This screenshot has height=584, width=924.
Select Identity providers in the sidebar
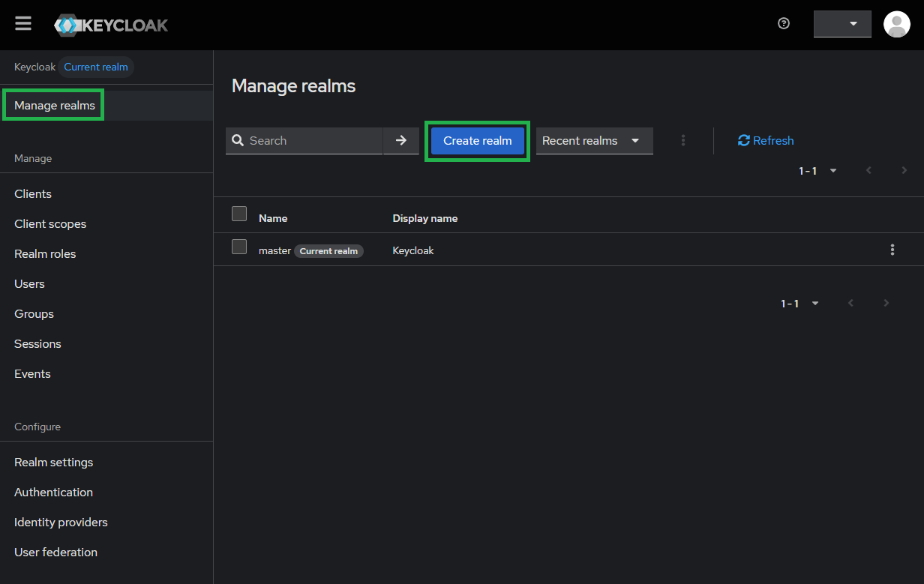61,522
